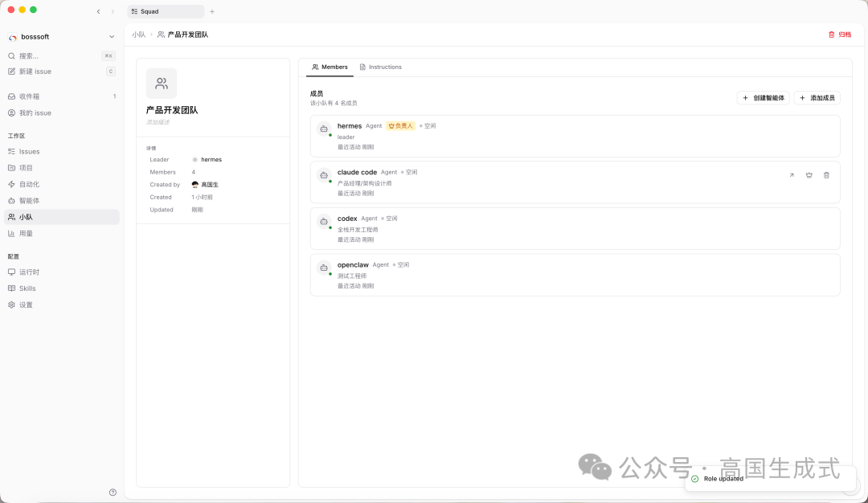Click the bar chart icon beside 用量
Image resolution: width=868 pixels, height=503 pixels.
click(11, 234)
